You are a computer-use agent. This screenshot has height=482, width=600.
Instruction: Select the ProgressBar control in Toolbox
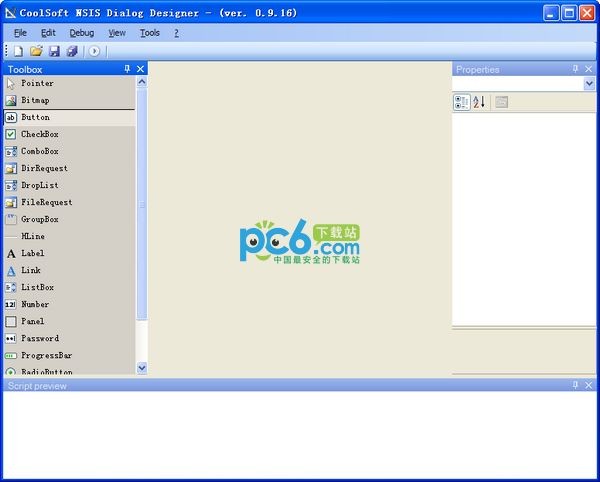pyautogui.click(x=69, y=355)
